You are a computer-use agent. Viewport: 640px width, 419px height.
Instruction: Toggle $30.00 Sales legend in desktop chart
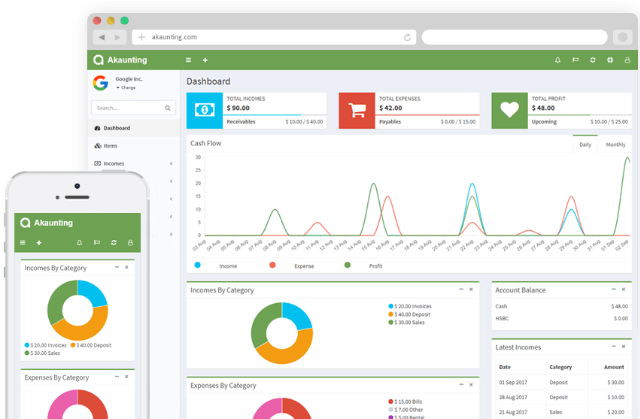pyautogui.click(x=407, y=322)
